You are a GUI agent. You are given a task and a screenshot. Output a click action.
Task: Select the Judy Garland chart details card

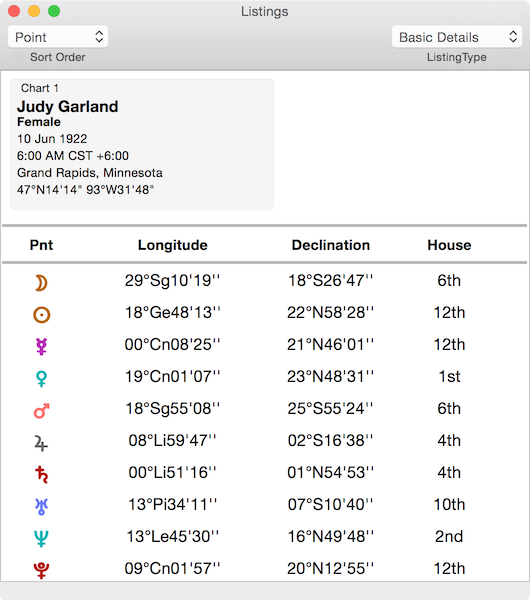[x=142, y=144]
